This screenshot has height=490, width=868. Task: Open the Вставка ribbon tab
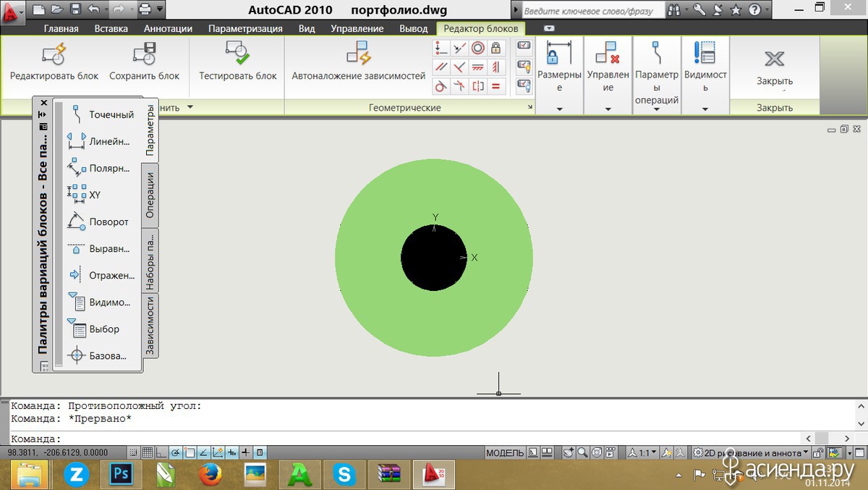coord(111,28)
